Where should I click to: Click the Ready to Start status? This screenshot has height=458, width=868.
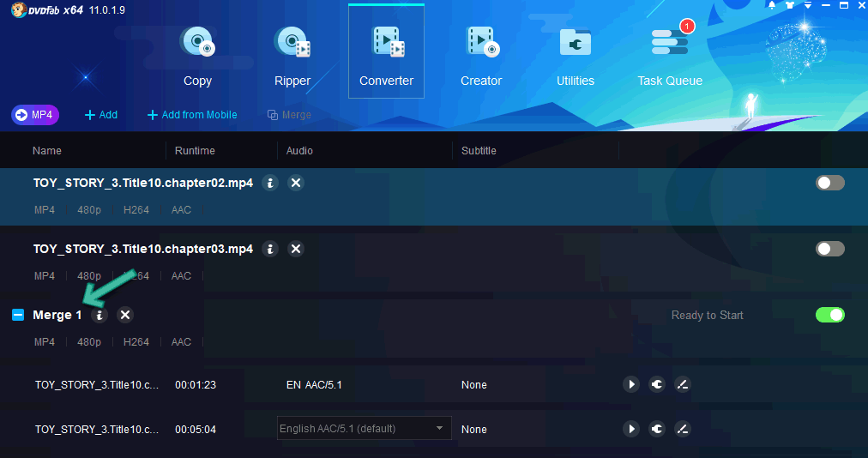coord(707,315)
